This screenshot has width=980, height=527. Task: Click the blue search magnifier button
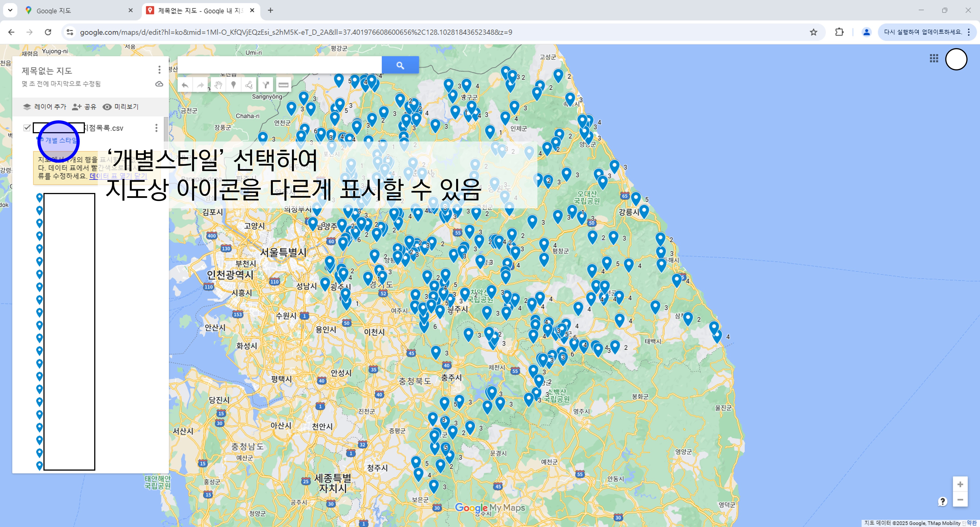pos(400,65)
